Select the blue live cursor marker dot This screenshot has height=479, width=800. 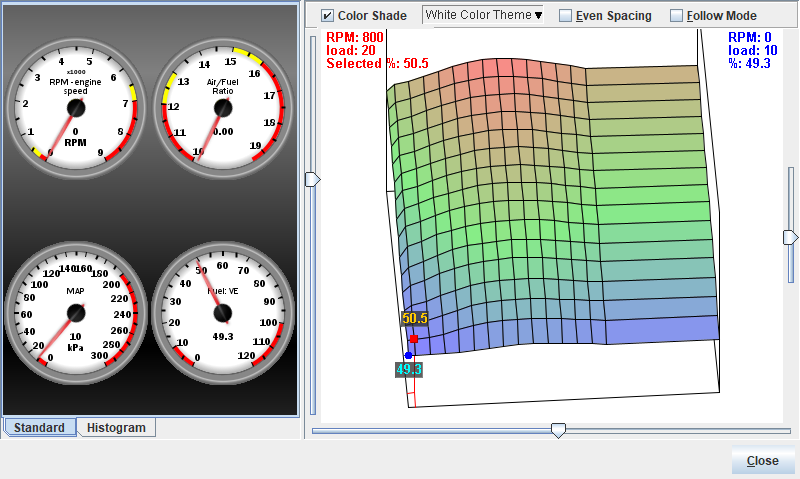click(408, 355)
